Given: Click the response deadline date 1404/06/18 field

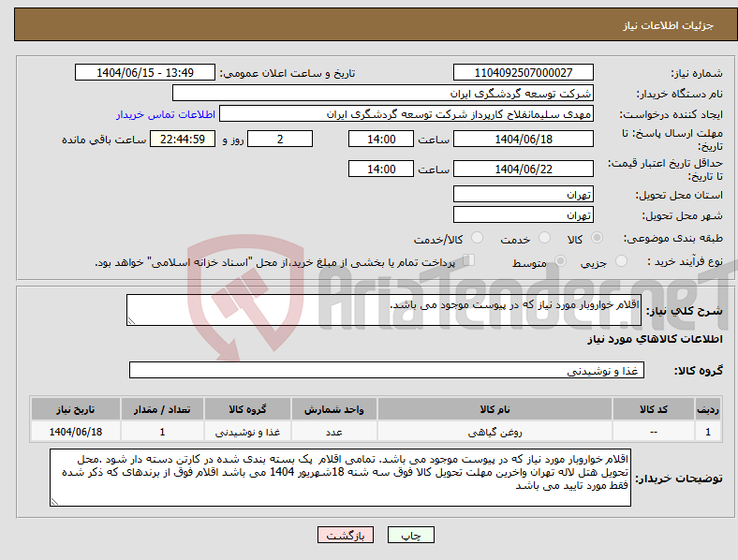Looking at the screenshot, I should coord(524,139).
